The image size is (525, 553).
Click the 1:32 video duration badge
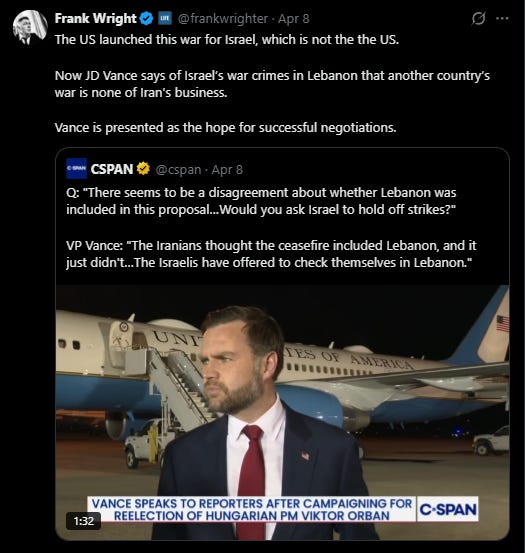pyautogui.click(x=84, y=521)
